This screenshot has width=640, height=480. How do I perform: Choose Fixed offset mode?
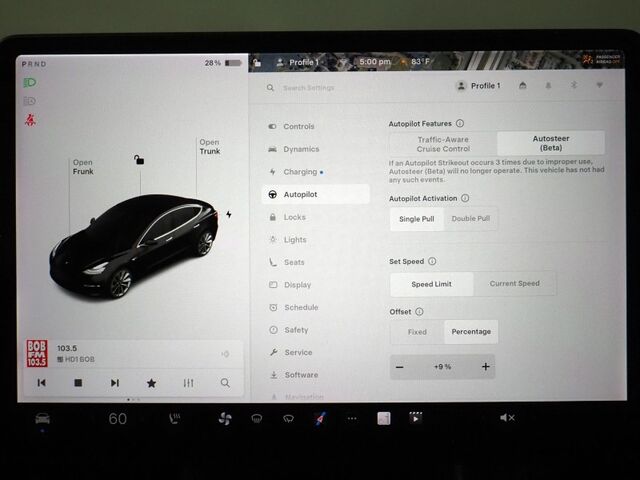pyautogui.click(x=417, y=332)
